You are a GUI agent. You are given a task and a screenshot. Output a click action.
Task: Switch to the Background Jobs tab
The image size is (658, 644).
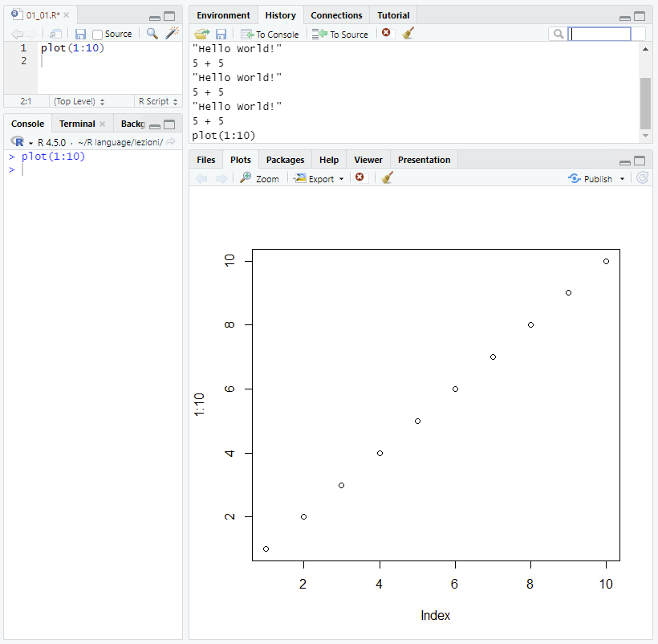(x=132, y=124)
